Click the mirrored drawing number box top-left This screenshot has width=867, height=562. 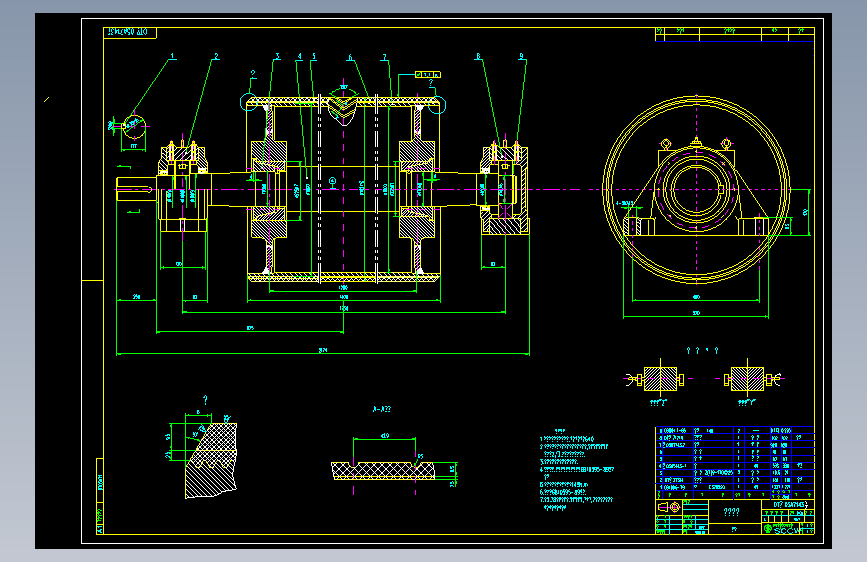pyautogui.click(x=130, y=33)
